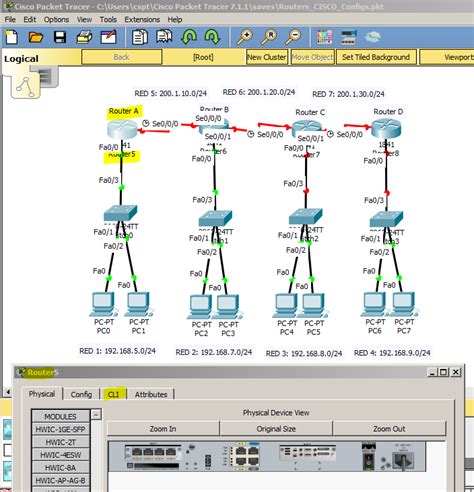Image resolution: width=474 pixels, height=492 pixels.
Task: Click the Copy icon
Action: (140, 37)
